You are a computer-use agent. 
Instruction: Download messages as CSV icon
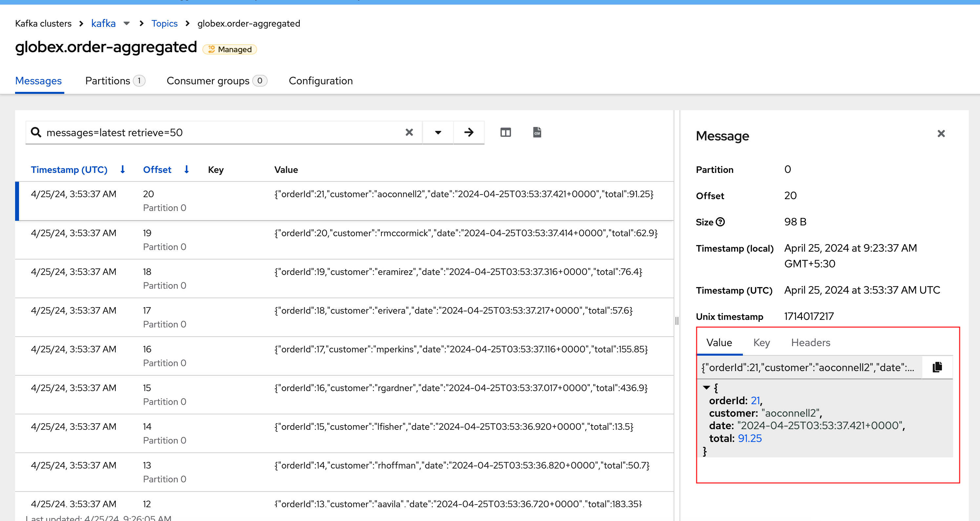[537, 132]
